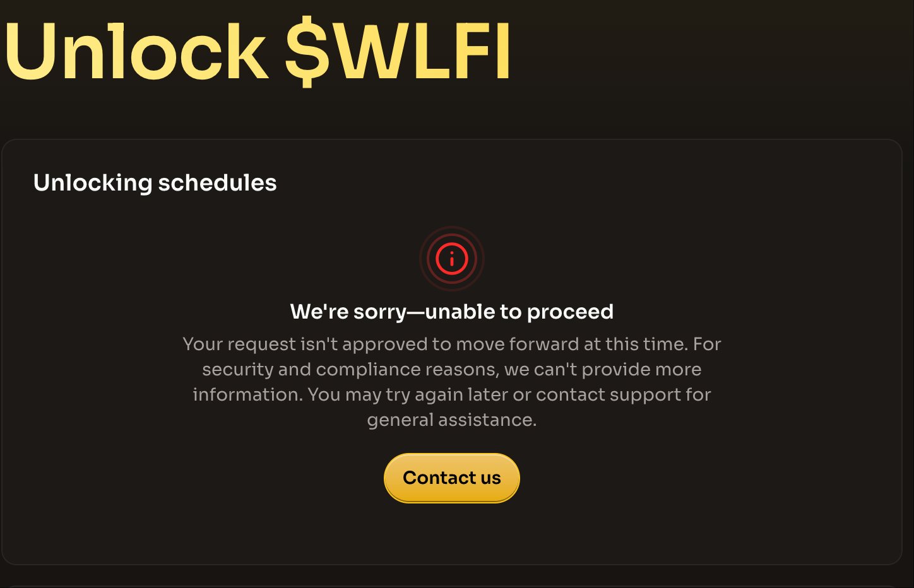Click the Contact us button
Screen dimensions: 914x588
[x=452, y=478]
